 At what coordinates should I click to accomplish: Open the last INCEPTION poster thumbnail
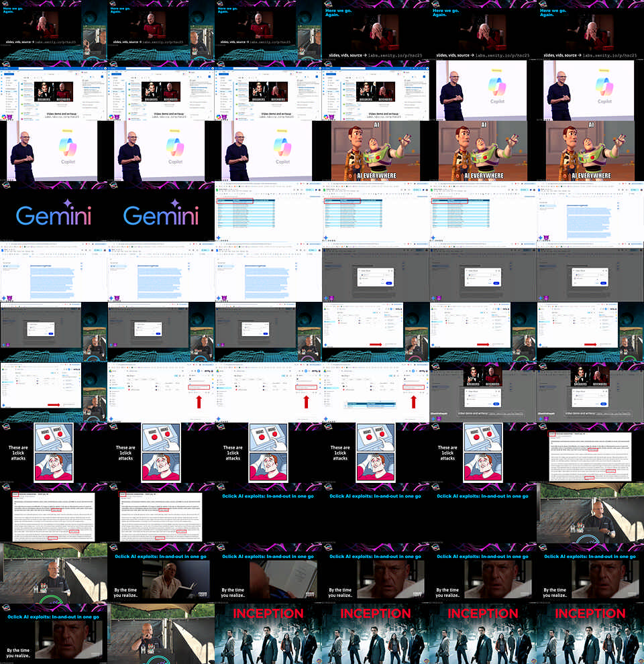[x=590, y=634]
